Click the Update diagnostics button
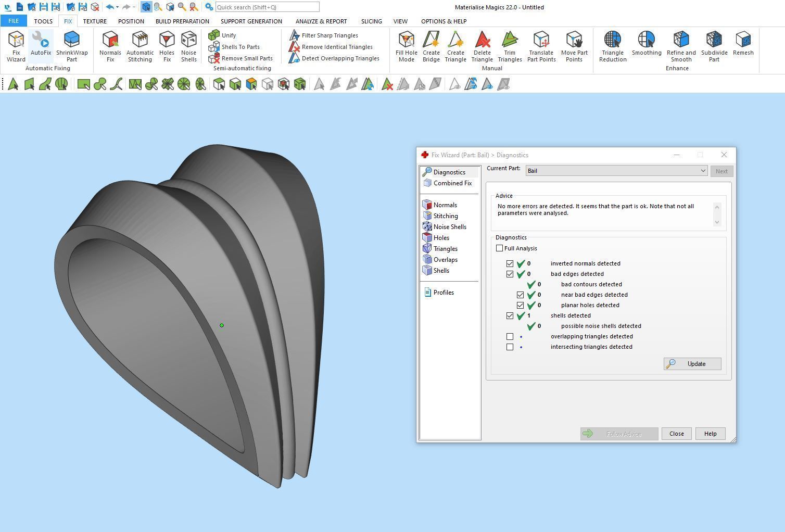This screenshot has height=532, width=785. tap(692, 364)
